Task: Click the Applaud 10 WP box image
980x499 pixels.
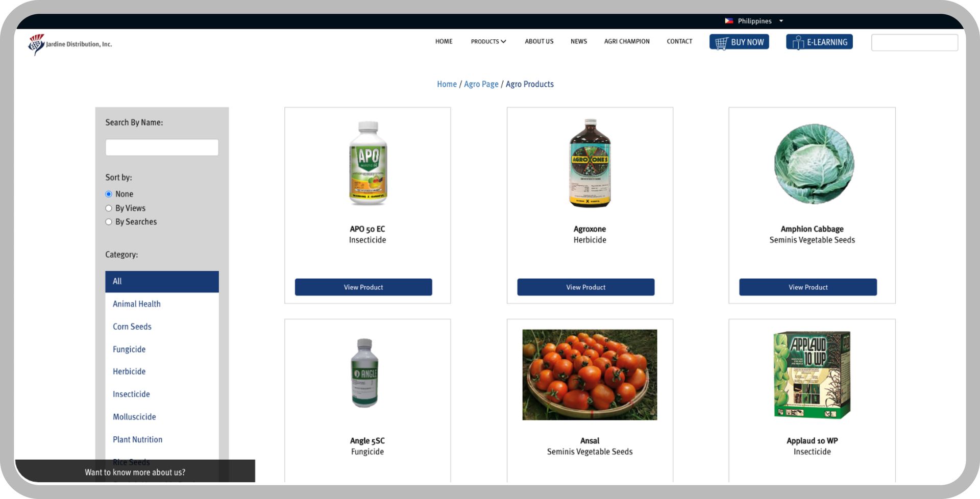Action: point(812,375)
